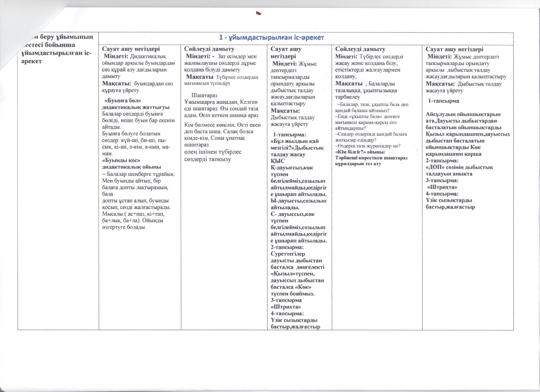Click the fourth column's 'Сөйлеуді дамыту' heading
The height and width of the screenshot is (392, 540).
pyautogui.click(x=360, y=49)
